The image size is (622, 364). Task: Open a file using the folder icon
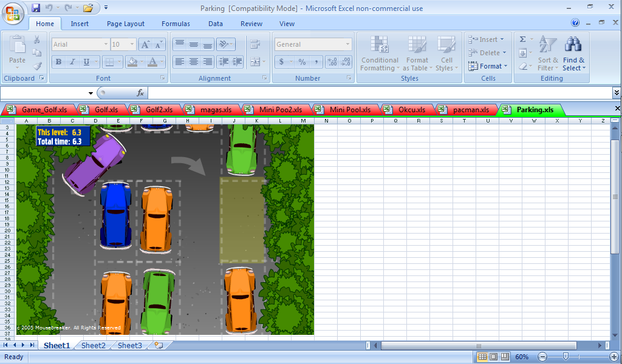[88, 7]
